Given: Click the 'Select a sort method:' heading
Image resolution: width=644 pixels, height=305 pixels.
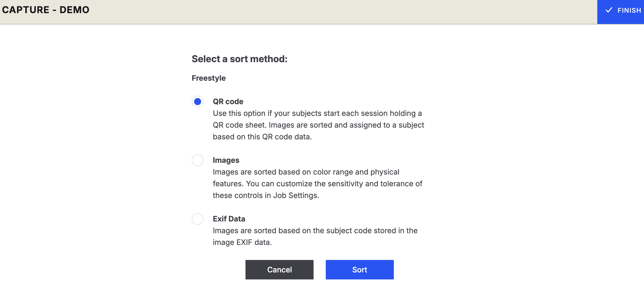Looking at the screenshot, I should (239, 59).
